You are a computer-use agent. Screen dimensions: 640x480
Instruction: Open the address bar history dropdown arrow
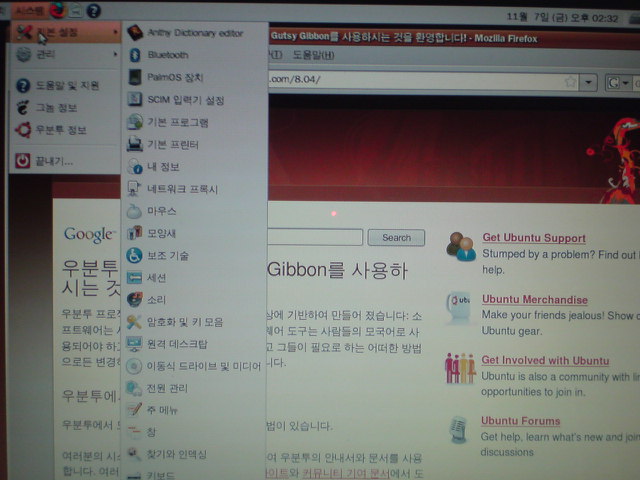(588, 83)
